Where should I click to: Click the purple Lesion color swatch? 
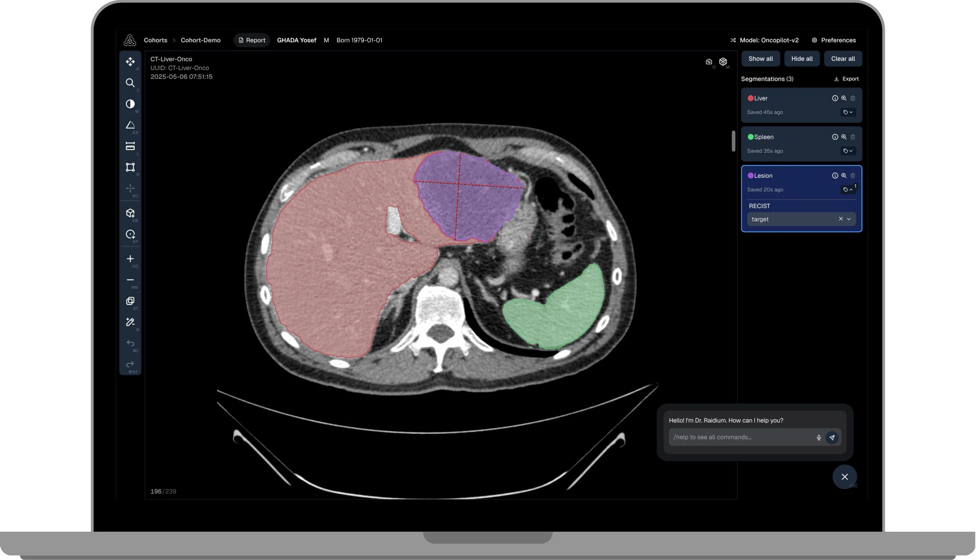(750, 175)
